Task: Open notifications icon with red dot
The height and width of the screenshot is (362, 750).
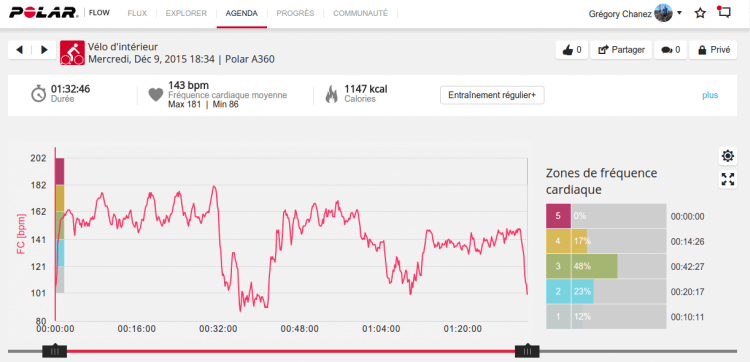Action: pyautogui.click(x=725, y=12)
